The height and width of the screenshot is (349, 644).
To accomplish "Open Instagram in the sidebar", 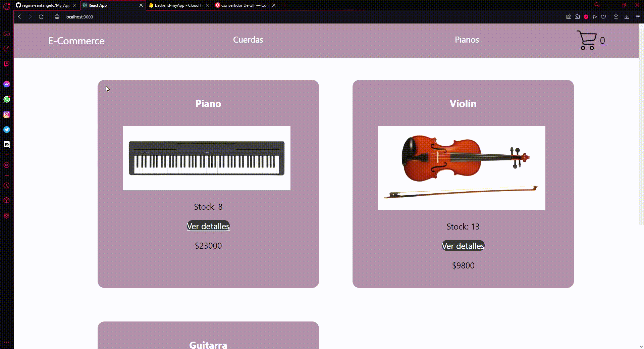I will point(6,114).
